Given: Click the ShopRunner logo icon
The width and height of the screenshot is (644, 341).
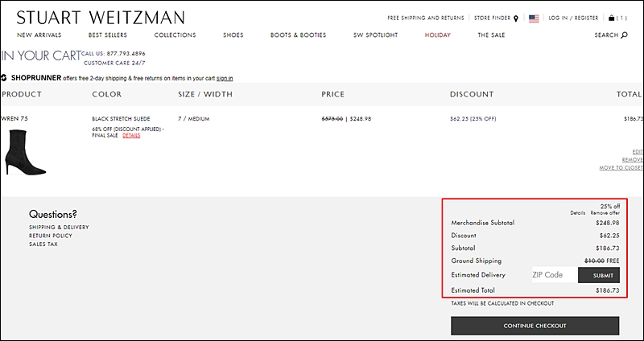Looking at the screenshot, I should click(4, 77).
